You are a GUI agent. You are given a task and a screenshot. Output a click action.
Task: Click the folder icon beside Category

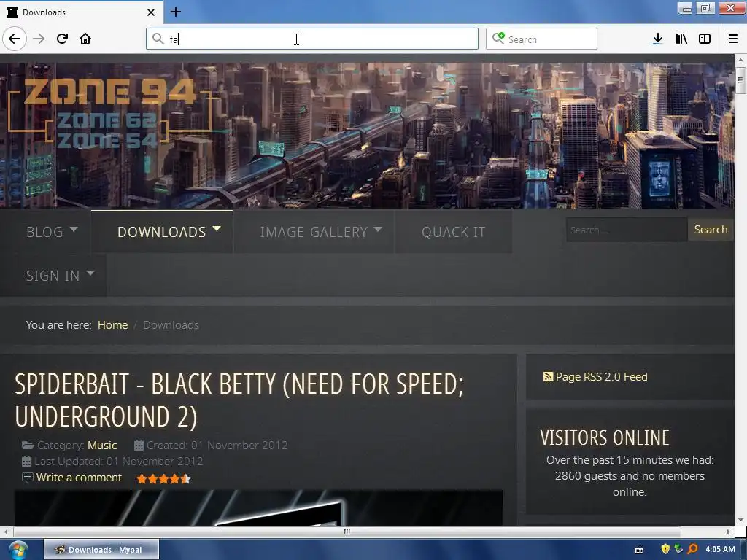(x=28, y=446)
